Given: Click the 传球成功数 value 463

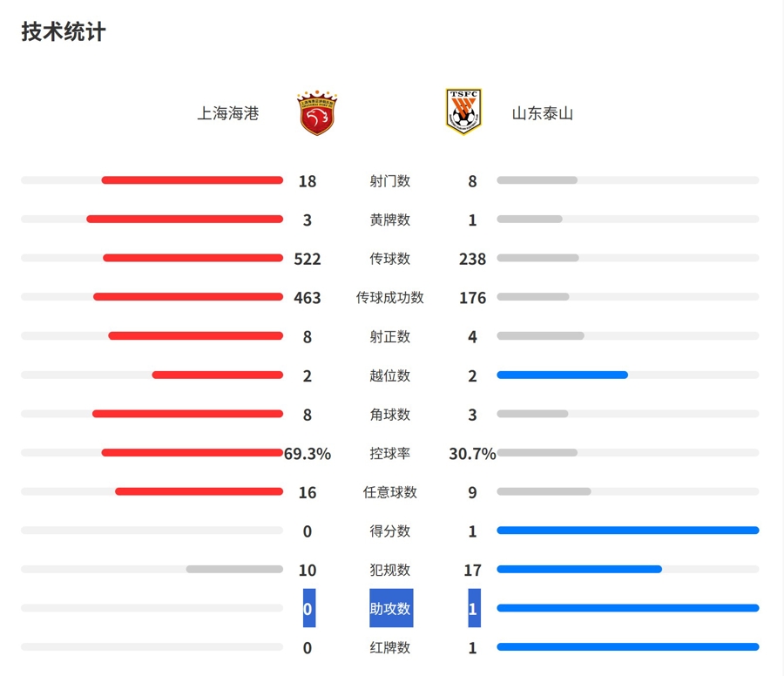Looking at the screenshot, I should coord(308,298).
